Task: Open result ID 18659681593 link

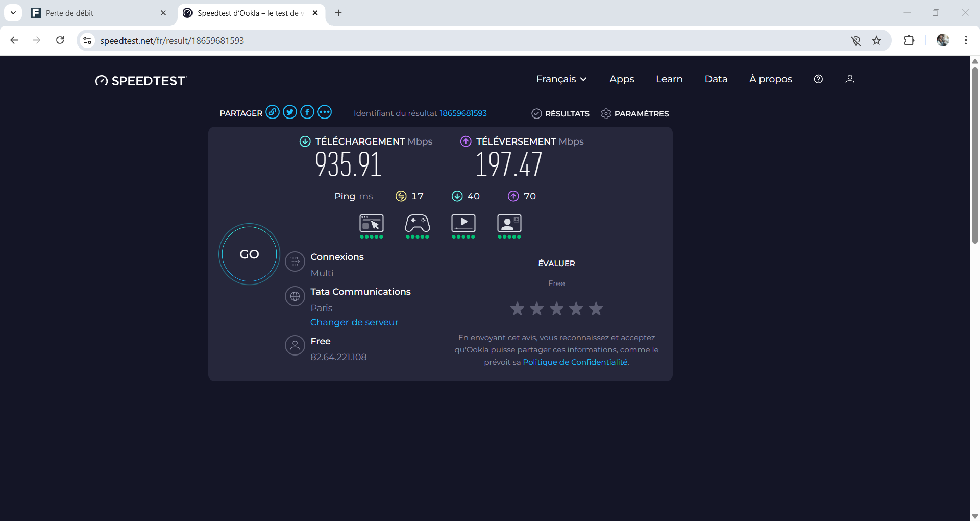Action: pyautogui.click(x=463, y=113)
